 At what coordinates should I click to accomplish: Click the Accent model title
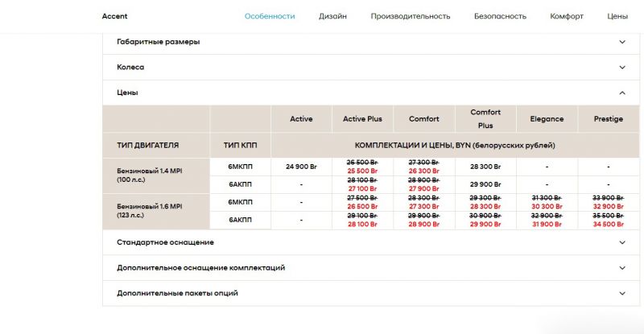click(x=114, y=16)
